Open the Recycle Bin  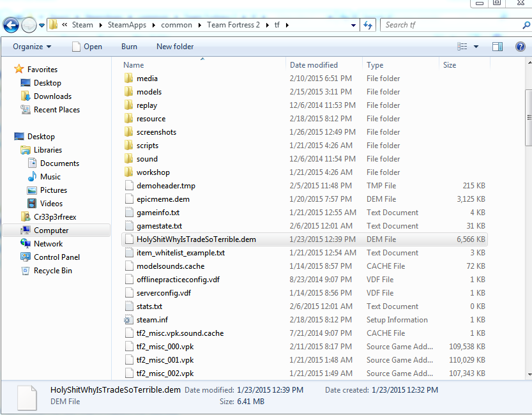47,271
